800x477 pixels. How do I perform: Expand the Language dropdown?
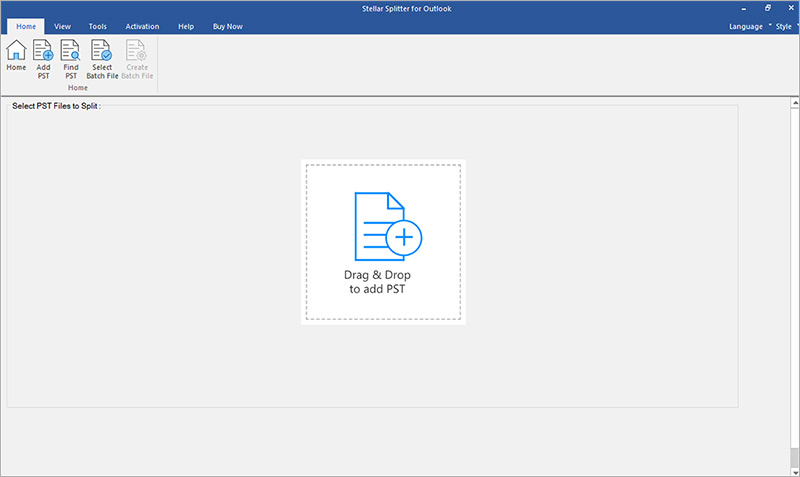(750, 27)
